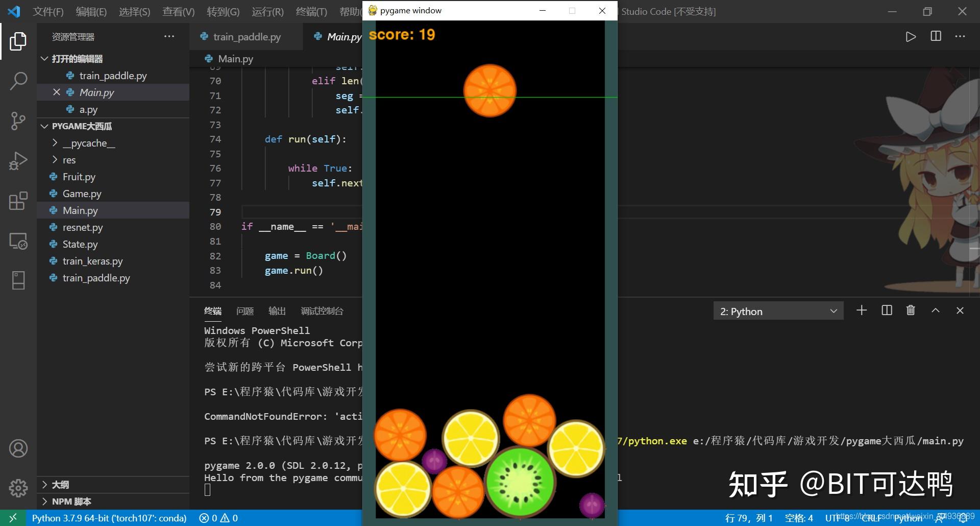
Task: Open Source Control view in activity bar
Action: click(x=18, y=121)
